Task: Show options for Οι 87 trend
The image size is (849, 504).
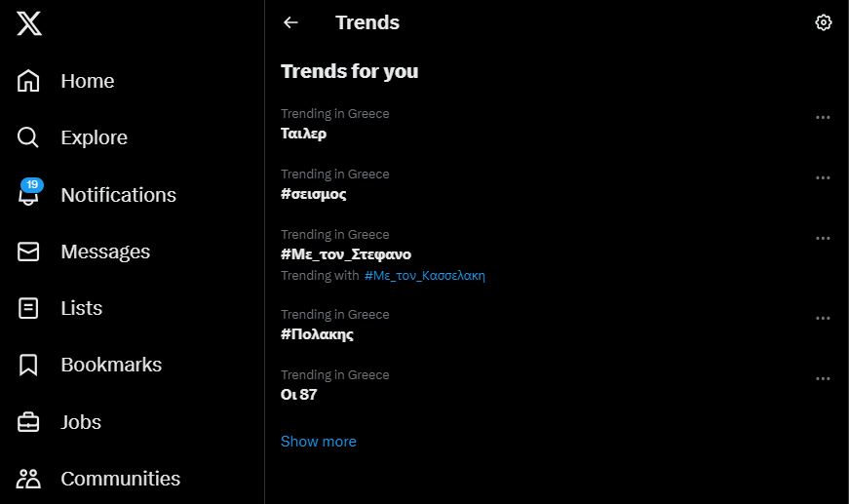Action: click(823, 378)
